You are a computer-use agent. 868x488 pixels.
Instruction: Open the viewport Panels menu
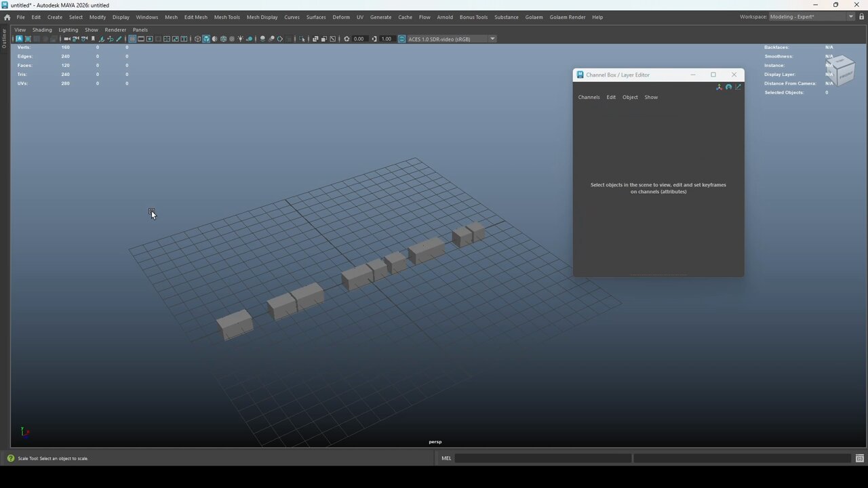(x=140, y=30)
